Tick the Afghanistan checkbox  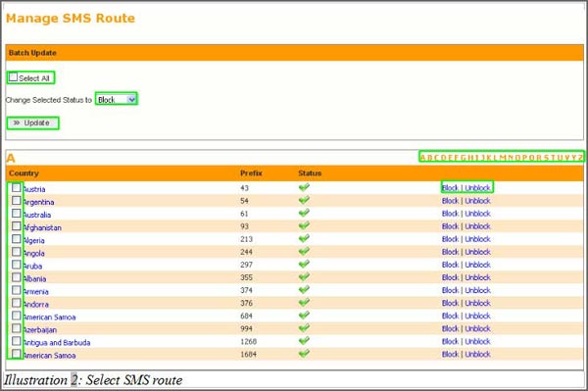coord(16,226)
